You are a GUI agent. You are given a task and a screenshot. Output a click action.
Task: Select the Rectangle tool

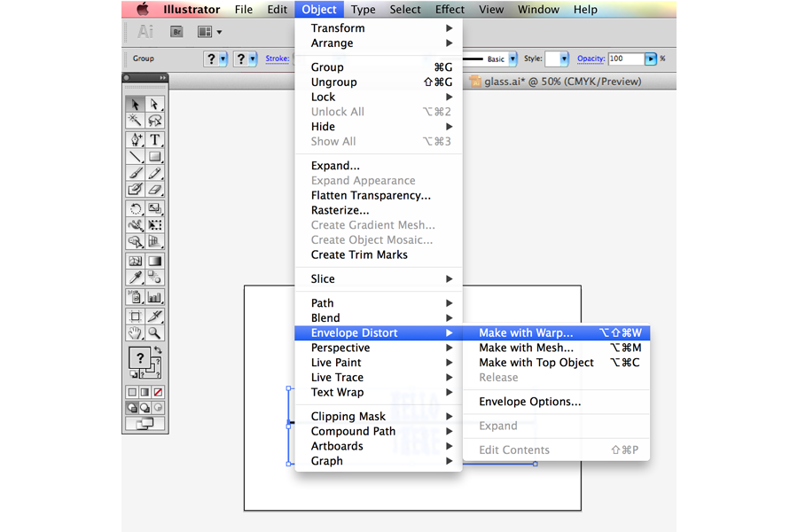[154, 156]
